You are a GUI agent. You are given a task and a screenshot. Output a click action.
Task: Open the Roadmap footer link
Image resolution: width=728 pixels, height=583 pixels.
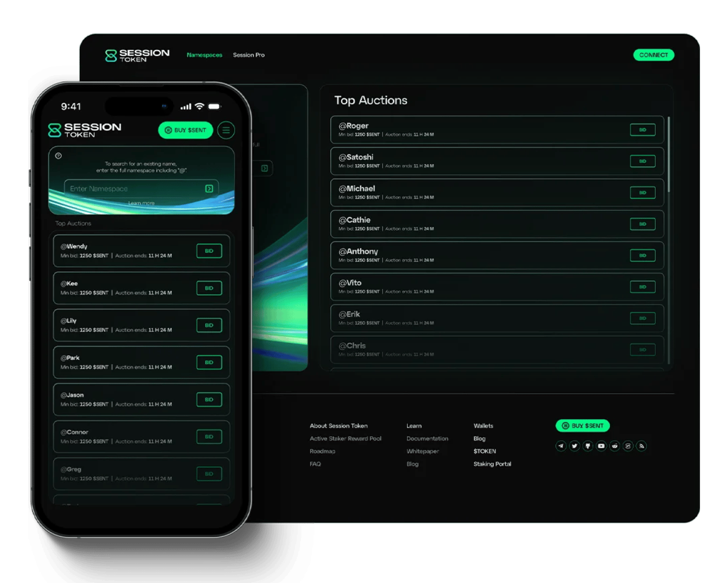coord(322,451)
